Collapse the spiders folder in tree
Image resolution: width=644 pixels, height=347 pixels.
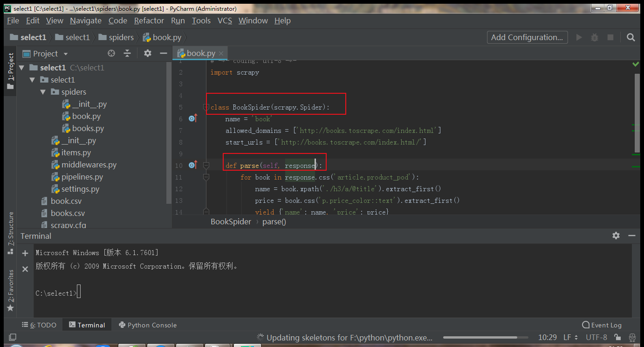click(x=43, y=92)
